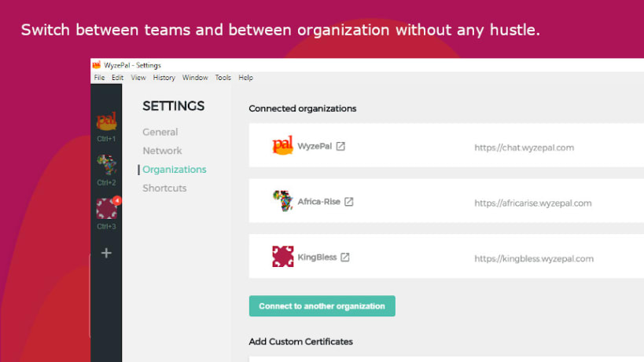Open the Help menu
This screenshot has width=644, height=362.
point(245,78)
